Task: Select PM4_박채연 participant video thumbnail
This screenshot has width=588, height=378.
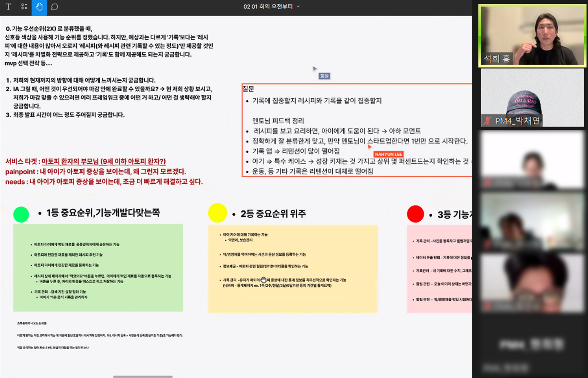Action: tap(532, 97)
